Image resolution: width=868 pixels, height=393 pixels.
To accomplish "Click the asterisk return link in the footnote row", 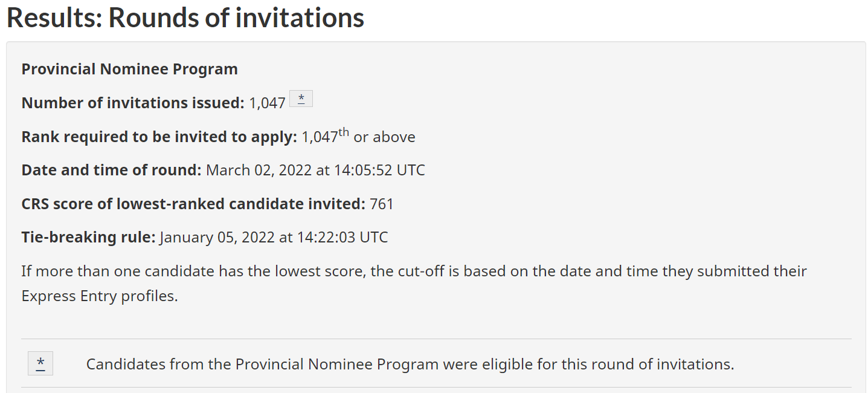I will point(40,363).
